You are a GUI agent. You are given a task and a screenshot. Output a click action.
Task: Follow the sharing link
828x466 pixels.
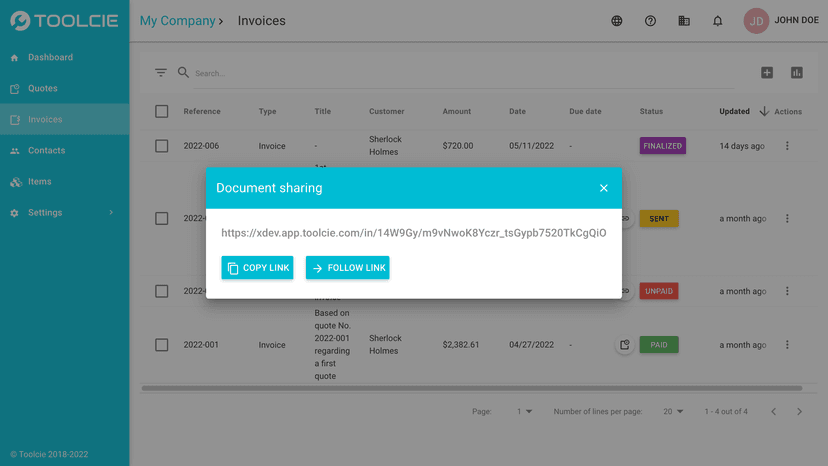(347, 268)
